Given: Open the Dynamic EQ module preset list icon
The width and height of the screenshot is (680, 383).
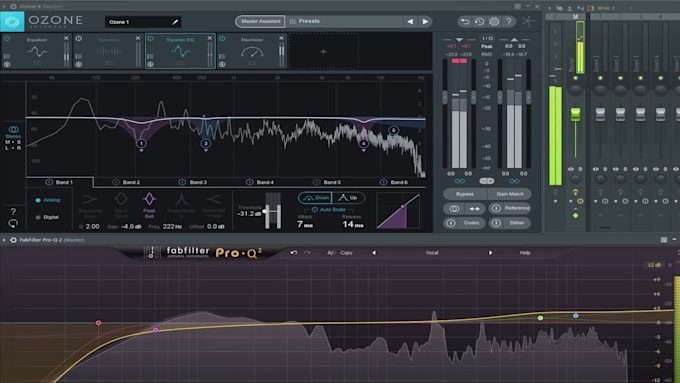Looking at the screenshot, I should pyautogui.click(x=150, y=56).
